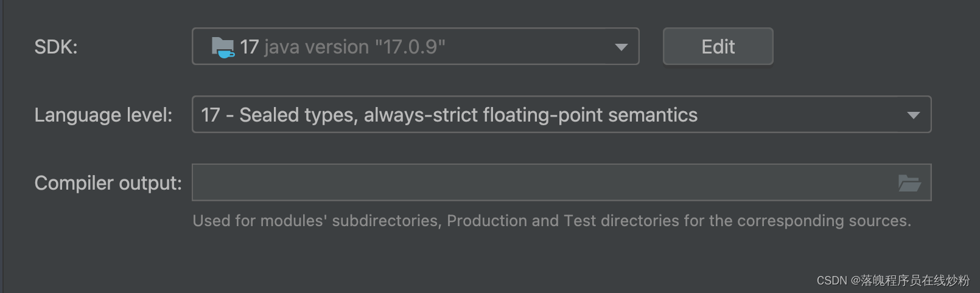Expand the Language level dropdown arrow
Image resolution: width=980 pixels, height=293 pixels.
coord(913,115)
